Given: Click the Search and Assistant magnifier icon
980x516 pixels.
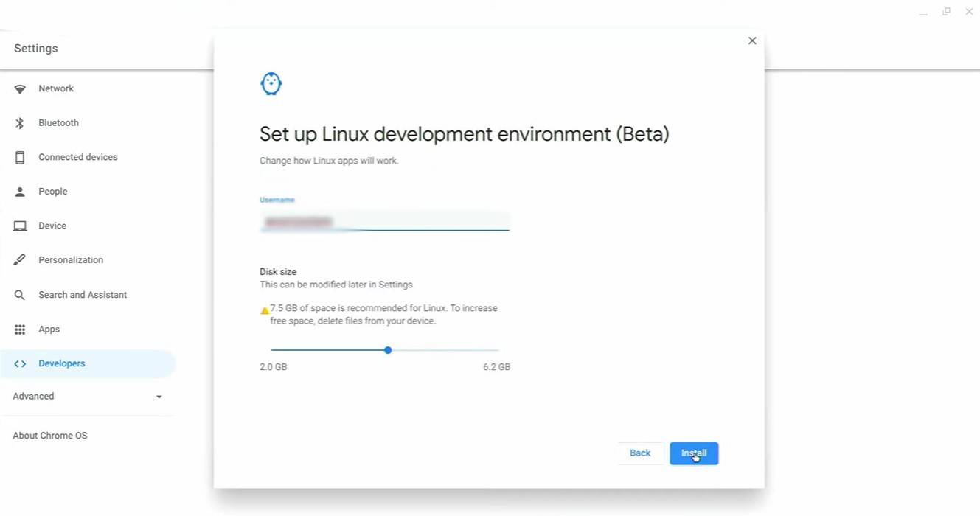Looking at the screenshot, I should click(20, 295).
